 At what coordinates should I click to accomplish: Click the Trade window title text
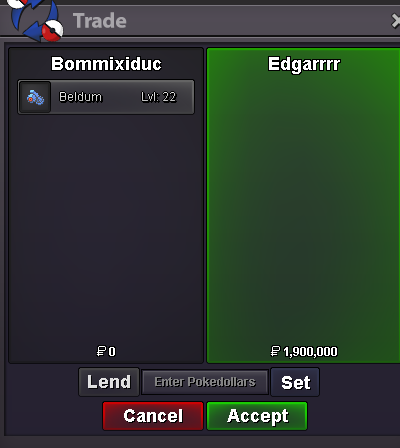(x=100, y=21)
